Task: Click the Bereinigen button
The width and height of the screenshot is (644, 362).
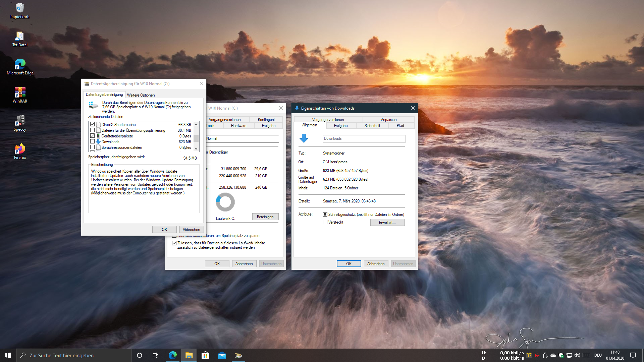Action: pyautogui.click(x=265, y=217)
